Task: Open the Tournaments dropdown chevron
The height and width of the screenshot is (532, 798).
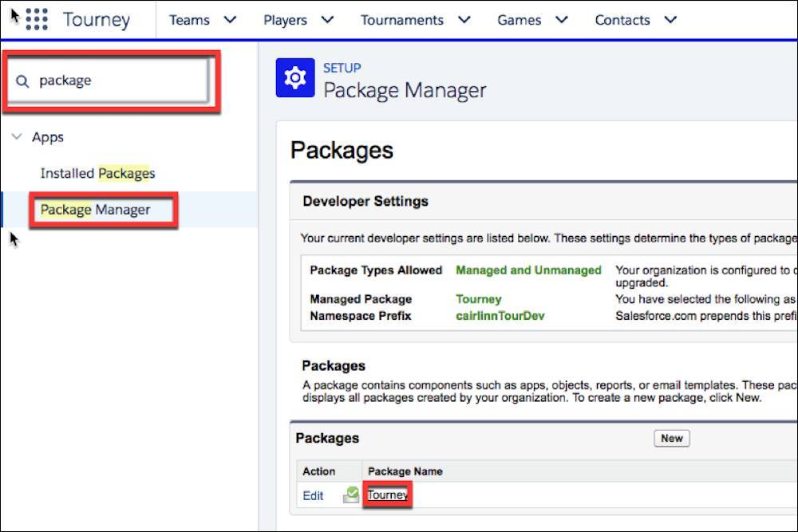Action: [464, 20]
